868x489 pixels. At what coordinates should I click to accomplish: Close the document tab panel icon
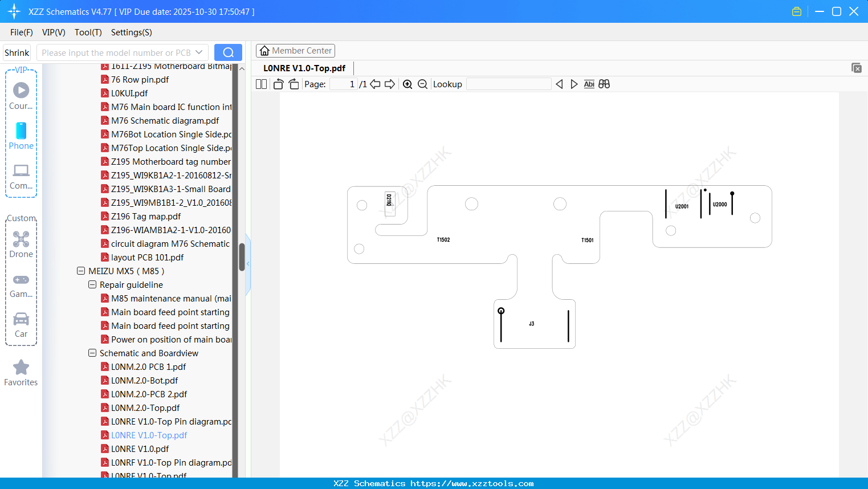(x=857, y=68)
